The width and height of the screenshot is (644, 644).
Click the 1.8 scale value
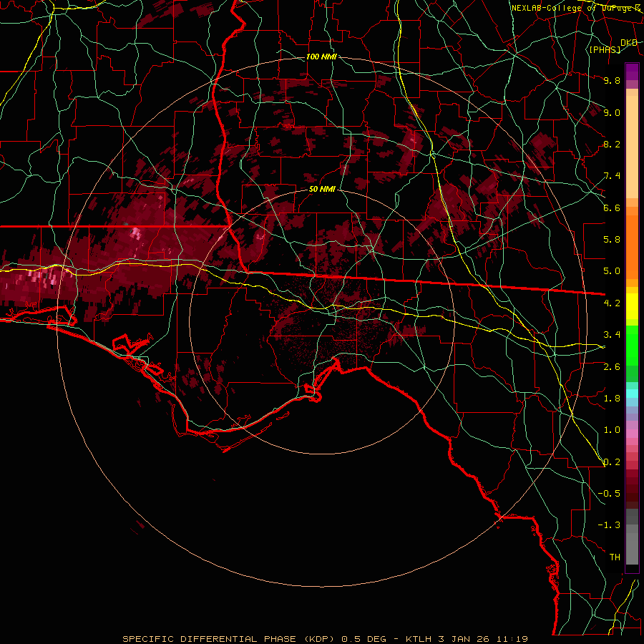pos(612,399)
